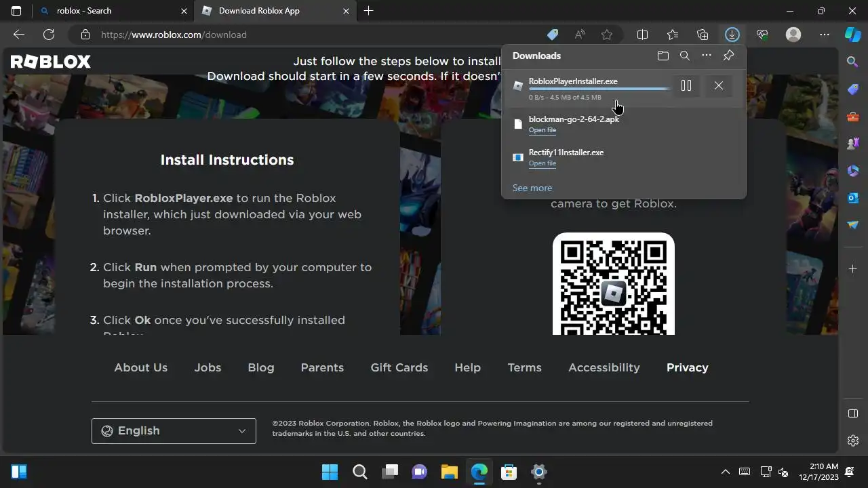Viewport: 868px width, 488px height.
Task: Click the Read aloud icon
Action: coord(580,35)
